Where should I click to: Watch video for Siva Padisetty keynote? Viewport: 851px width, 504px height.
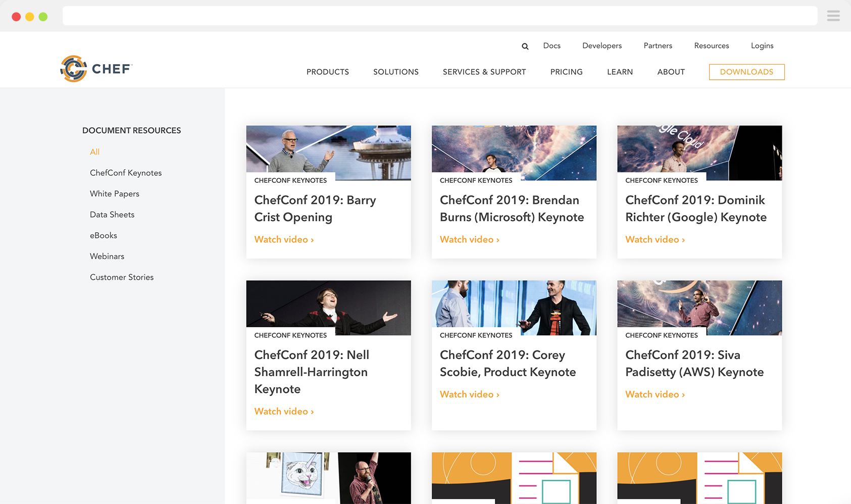[655, 394]
